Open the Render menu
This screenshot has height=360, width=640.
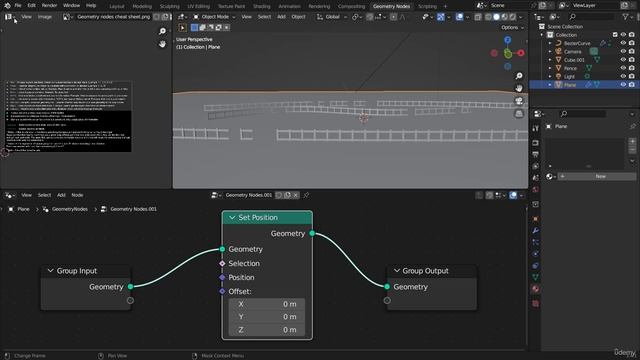(49, 5)
